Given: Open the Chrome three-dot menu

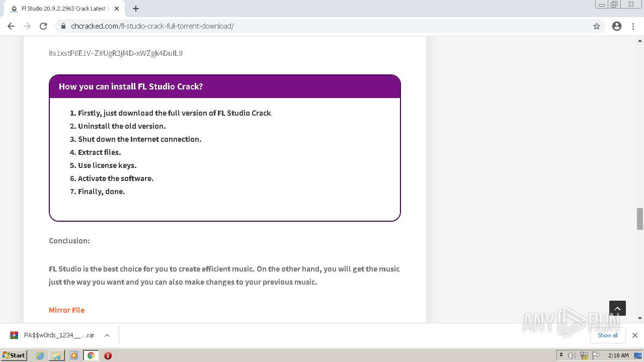Looking at the screenshot, I should click(633, 26).
